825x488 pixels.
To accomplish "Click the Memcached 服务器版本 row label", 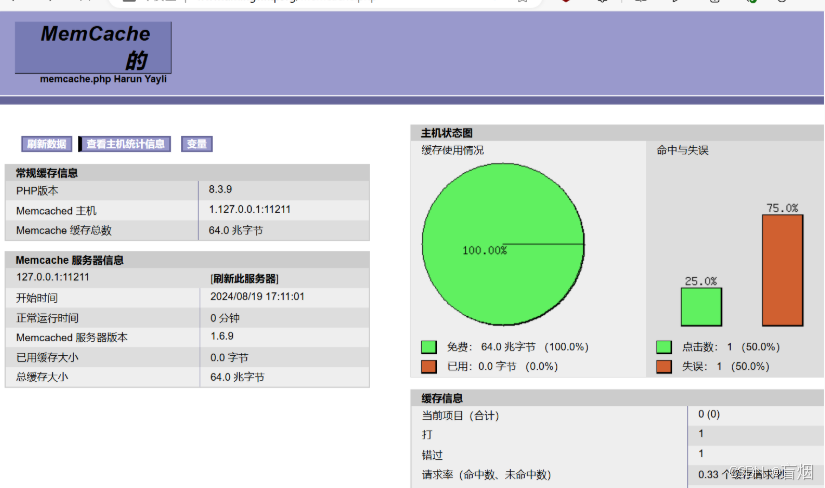I will (72, 337).
